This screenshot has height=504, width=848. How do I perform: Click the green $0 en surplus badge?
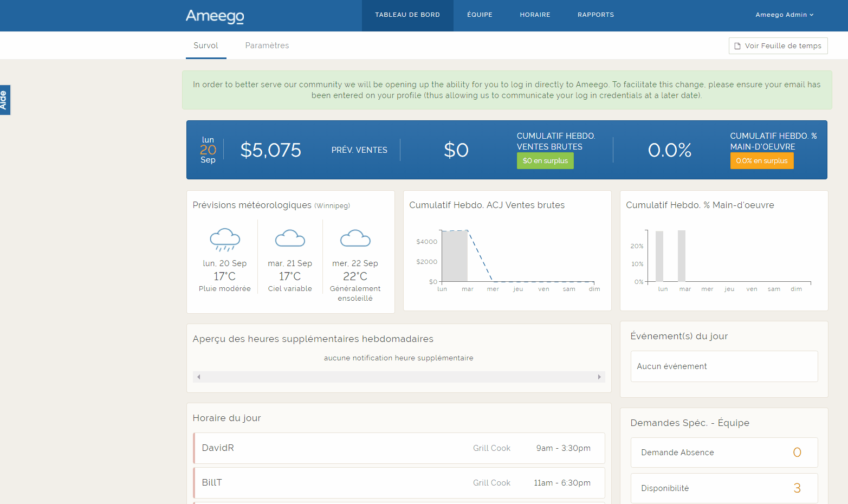(x=545, y=161)
